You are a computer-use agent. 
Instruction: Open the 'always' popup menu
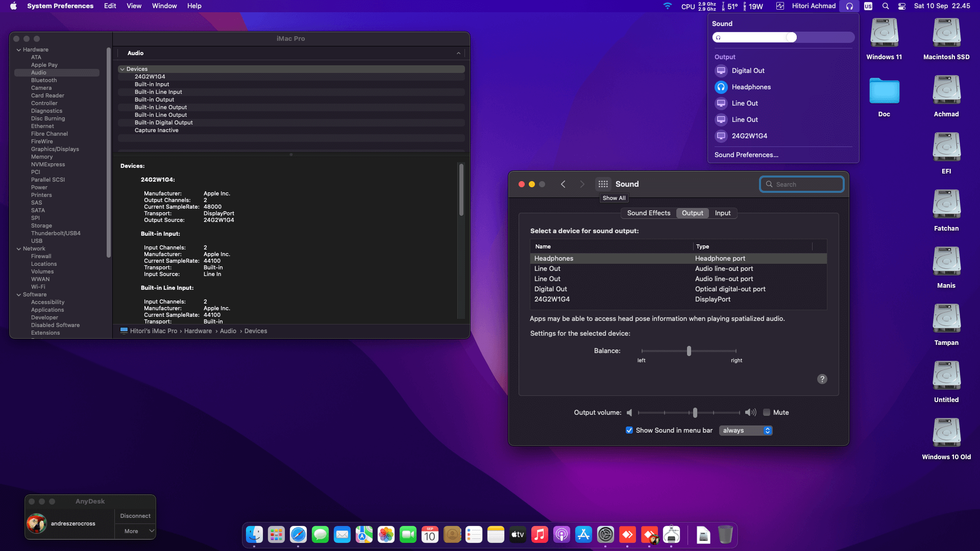(x=746, y=431)
